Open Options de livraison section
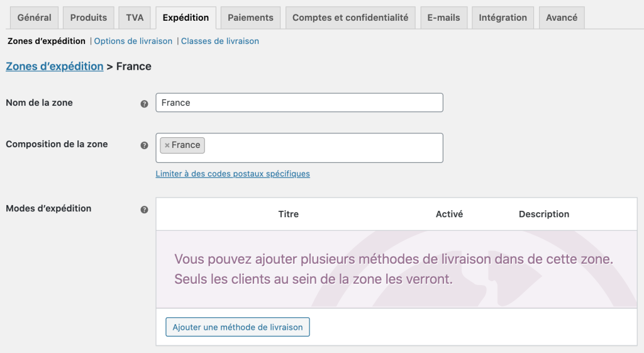Screen dimensions: 644x353 133,41
